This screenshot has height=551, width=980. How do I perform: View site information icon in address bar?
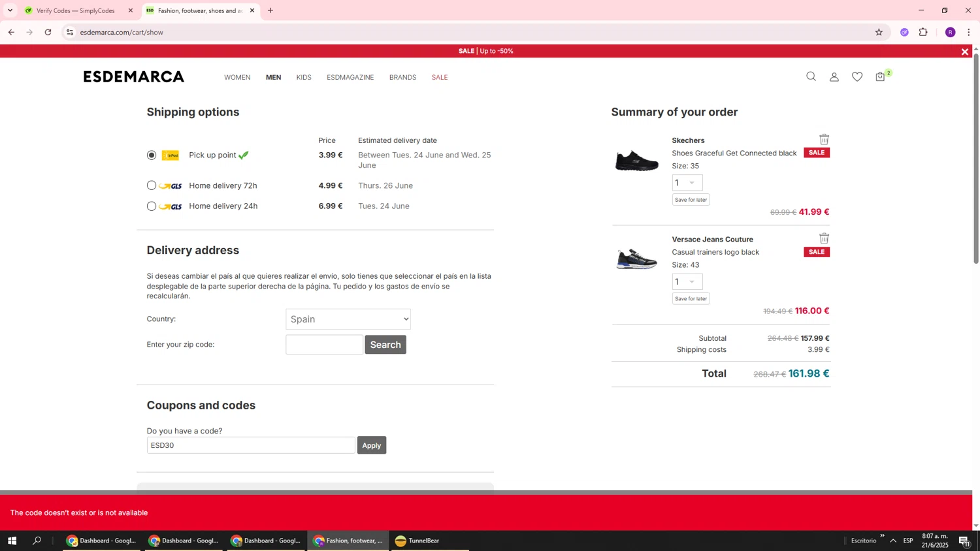click(x=70, y=32)
